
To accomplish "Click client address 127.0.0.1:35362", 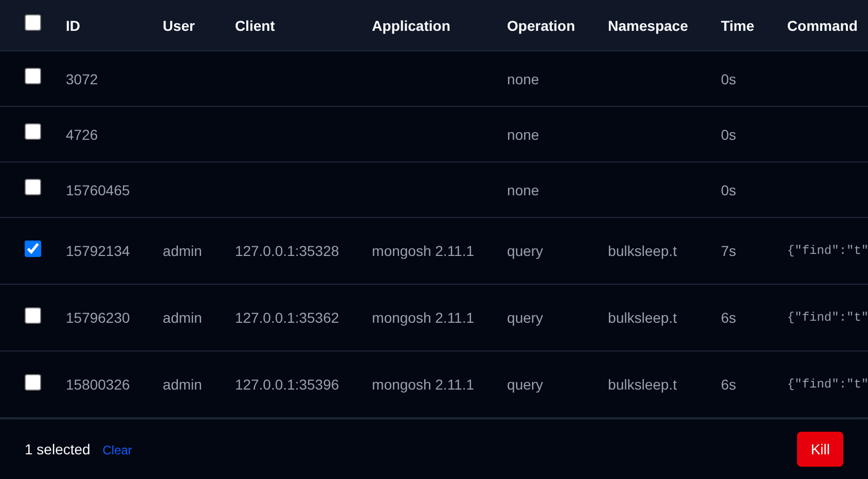I will (x=287, y=318).
